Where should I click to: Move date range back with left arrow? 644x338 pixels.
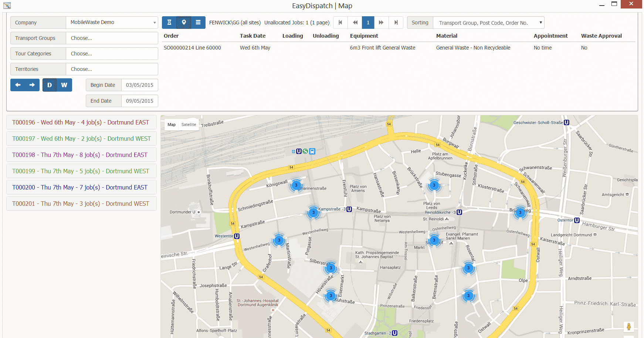18,85
